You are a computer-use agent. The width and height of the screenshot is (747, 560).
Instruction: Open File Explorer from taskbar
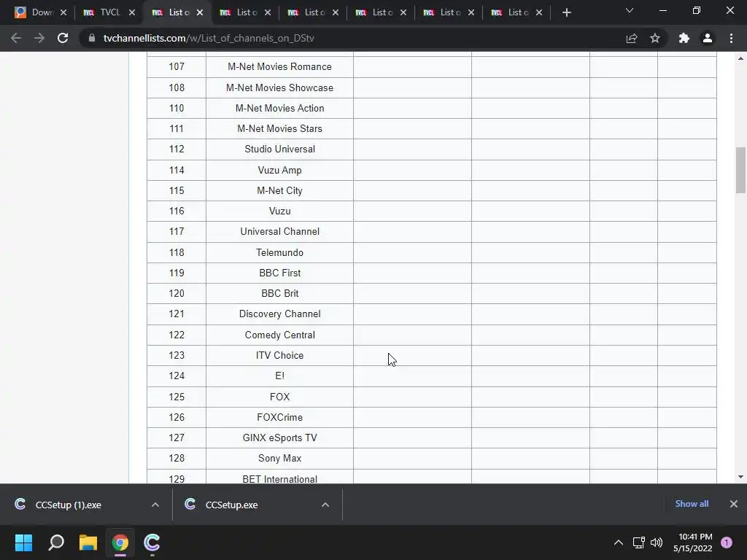tap(88, 542)
